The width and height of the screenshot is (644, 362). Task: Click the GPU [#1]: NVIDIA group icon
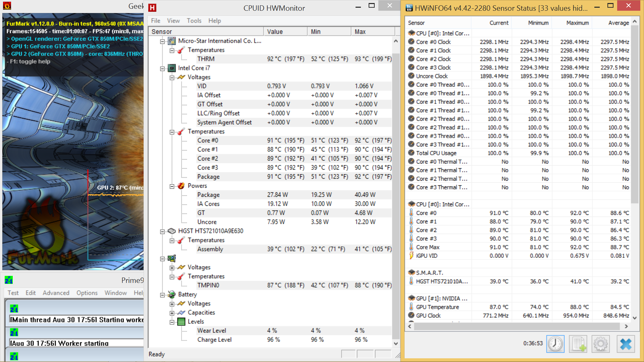click(x=412, y=298)
